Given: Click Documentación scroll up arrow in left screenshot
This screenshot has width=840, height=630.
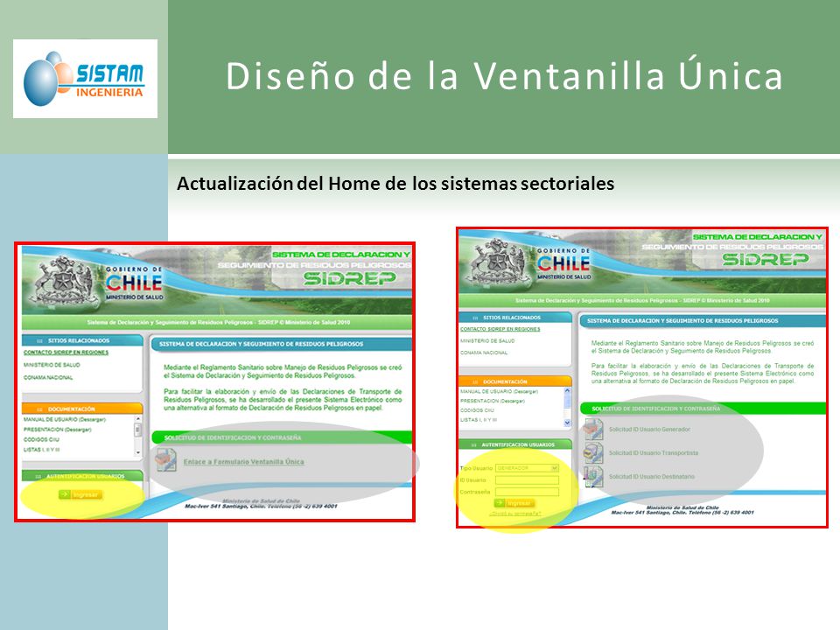Looking at the screenshot, I should (x=138, y=419).
